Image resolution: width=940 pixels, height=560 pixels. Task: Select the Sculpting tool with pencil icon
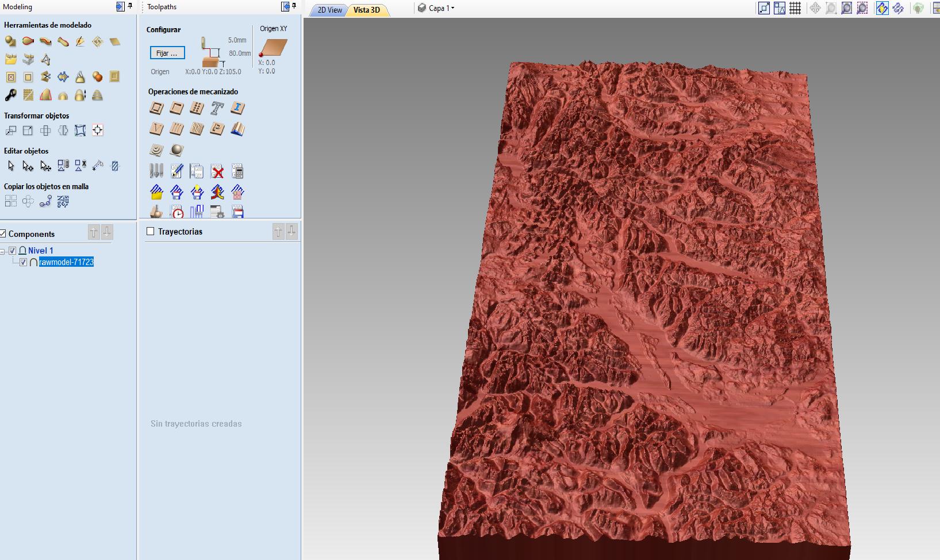point(80,41)
